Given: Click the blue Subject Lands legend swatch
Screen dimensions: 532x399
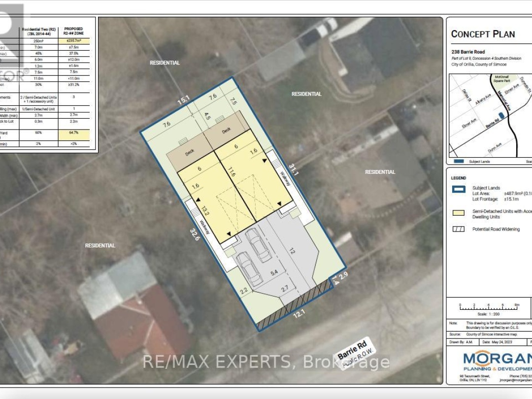Looking at the screenshot, I should point(459,189).
